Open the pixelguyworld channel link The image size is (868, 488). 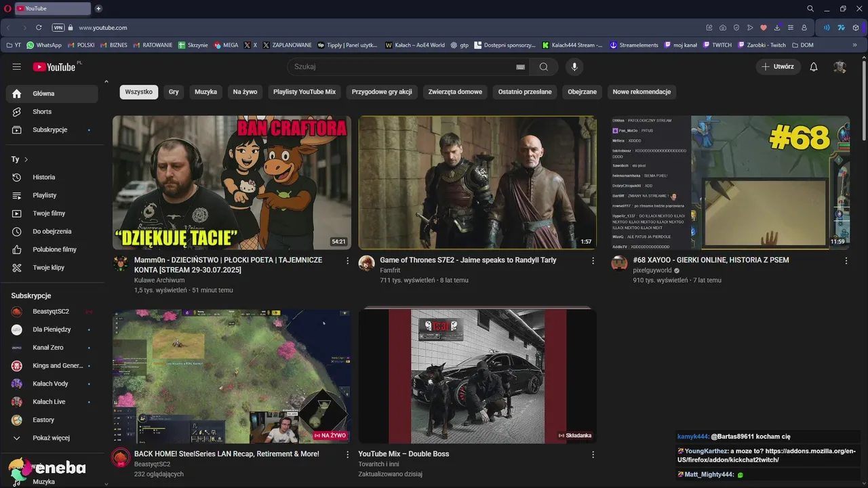point(652,270)
